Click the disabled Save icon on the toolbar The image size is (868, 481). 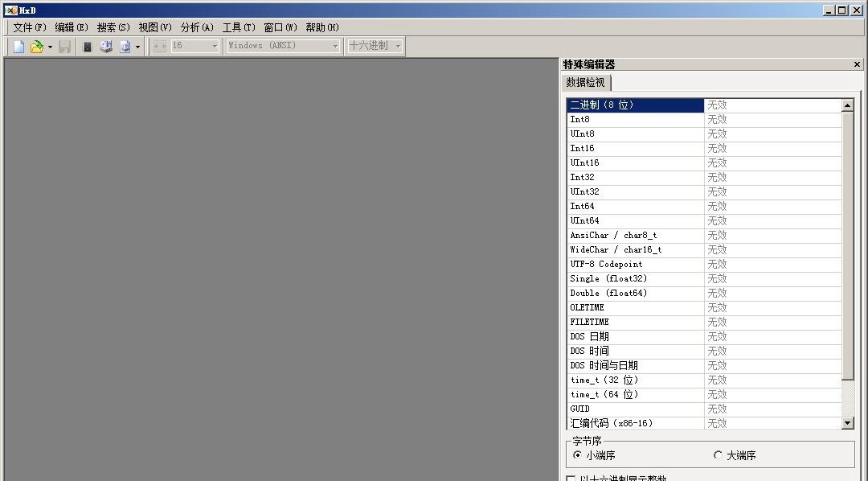[63, 46]
